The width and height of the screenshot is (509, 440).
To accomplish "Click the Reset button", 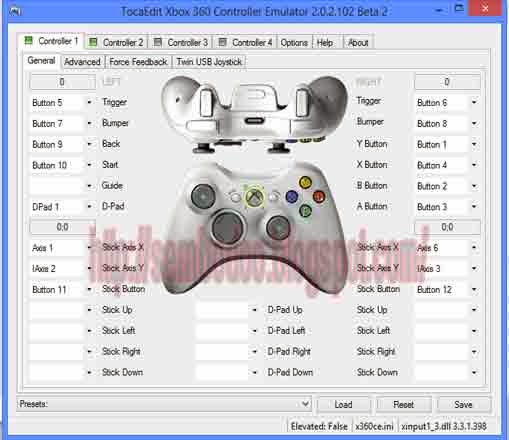I will coord(403,405).
